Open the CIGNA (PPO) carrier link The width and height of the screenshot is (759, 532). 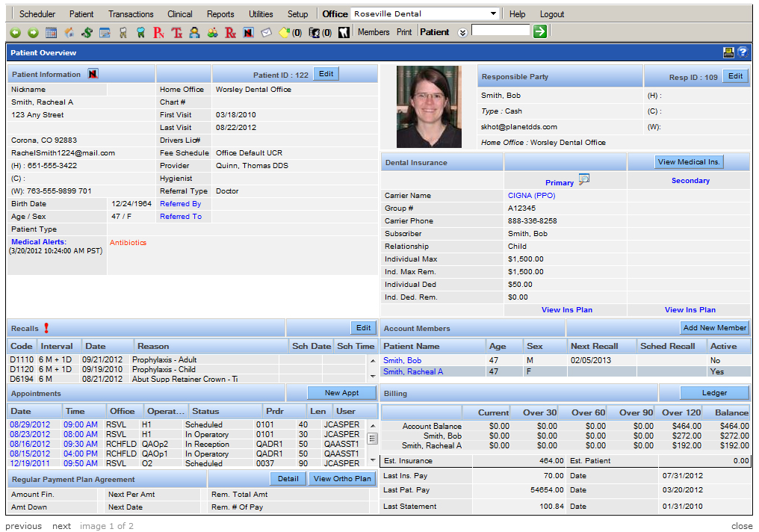tap(531, 196)
